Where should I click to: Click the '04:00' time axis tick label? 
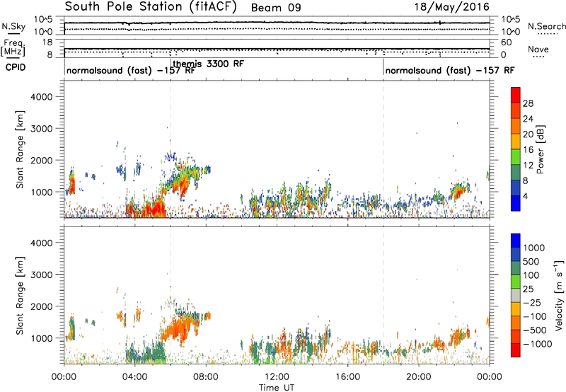pyautogui.click(x=134, y=377)
